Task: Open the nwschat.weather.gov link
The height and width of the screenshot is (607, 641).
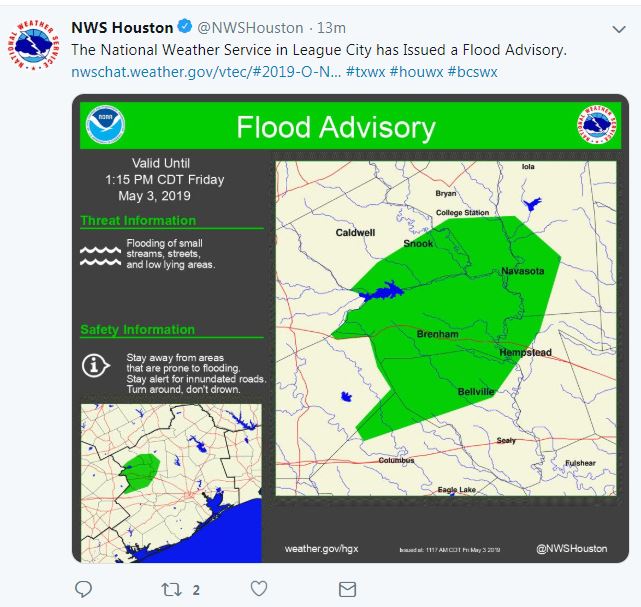Action: coord(205,72)
